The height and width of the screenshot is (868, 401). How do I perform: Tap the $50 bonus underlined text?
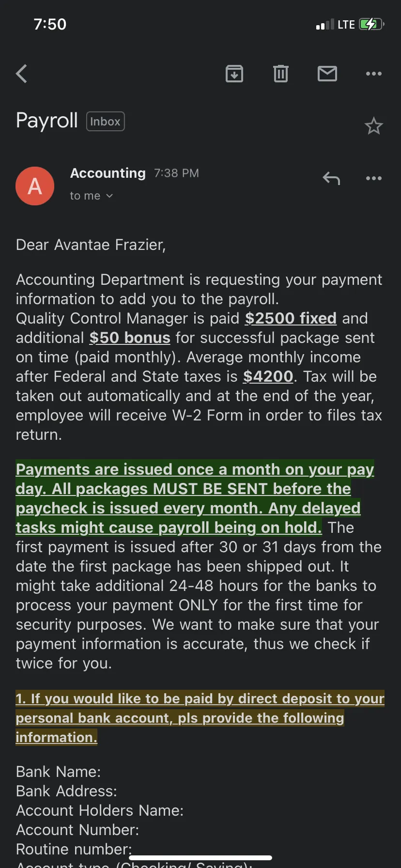pyautogui.click(x=130, y=338)
